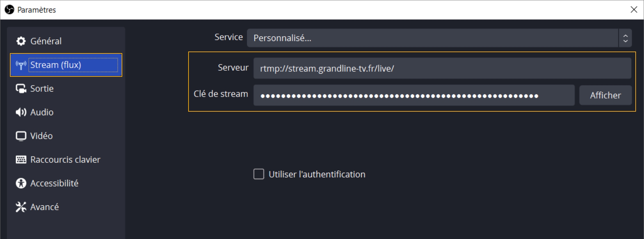Image resolution: width=644 pixels, height=239 pixels.
Task: Close the Paramètres window
Action: (634, 10)
